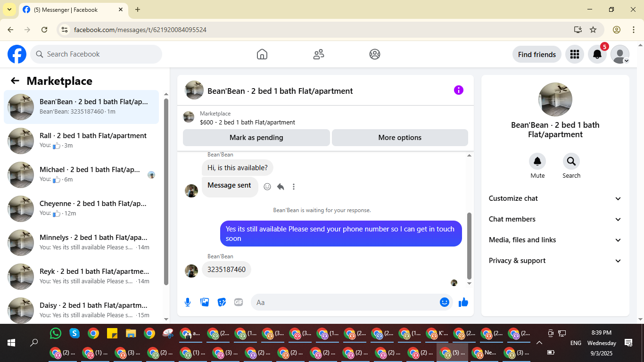Expand Customize chat section
The width and height of the screenshot is (644, 362).
point(555,198)
